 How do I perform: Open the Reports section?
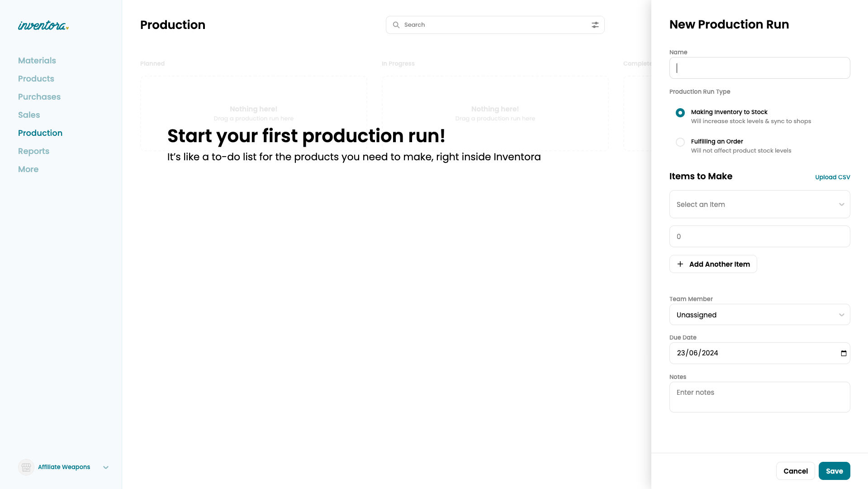[33, 151]
